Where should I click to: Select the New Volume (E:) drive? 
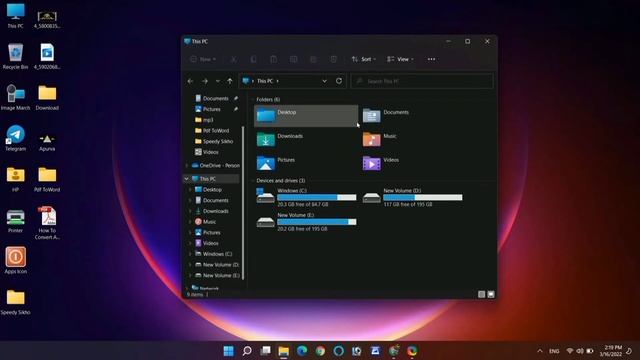(x=306, y=222)
